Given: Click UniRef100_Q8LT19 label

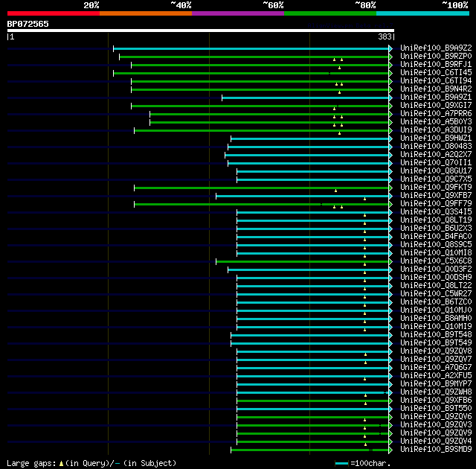Looking at the screenshot, I should [x=436, y=220].
